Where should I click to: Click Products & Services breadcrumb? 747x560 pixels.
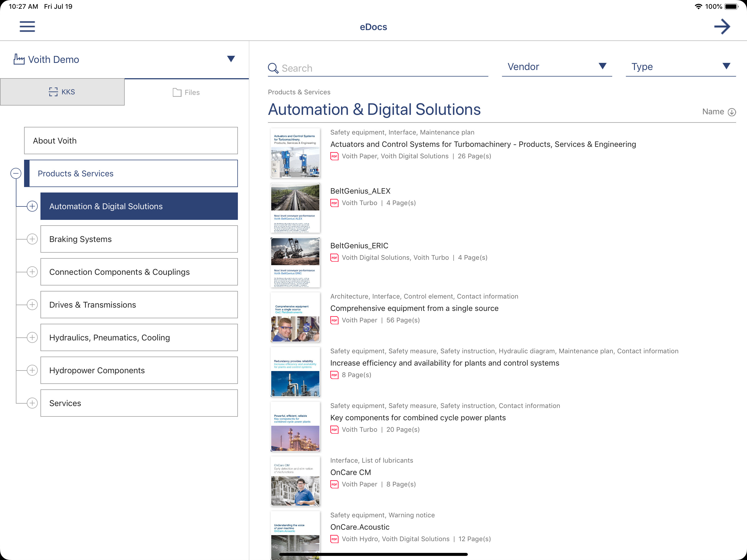pyautogui.click(x=299, y=92)
